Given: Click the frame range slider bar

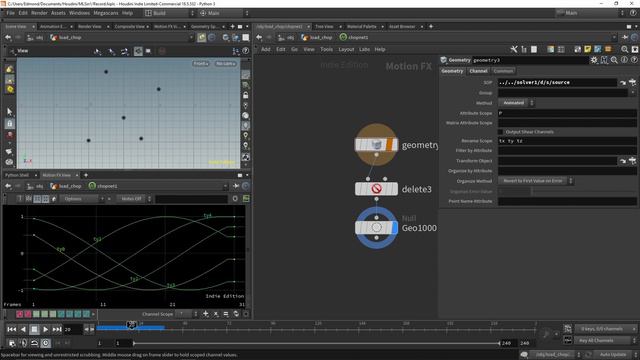Looking at the screenshot, I should [x=316, y=343].
